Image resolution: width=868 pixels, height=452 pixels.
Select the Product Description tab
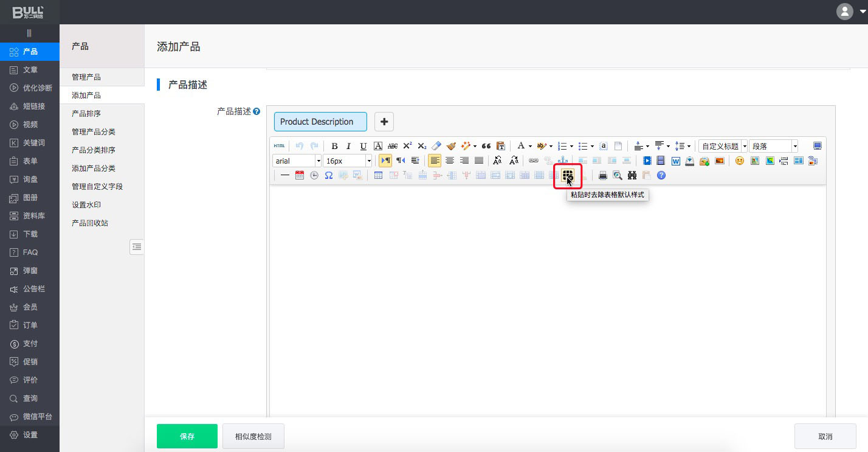click(320, 122)
